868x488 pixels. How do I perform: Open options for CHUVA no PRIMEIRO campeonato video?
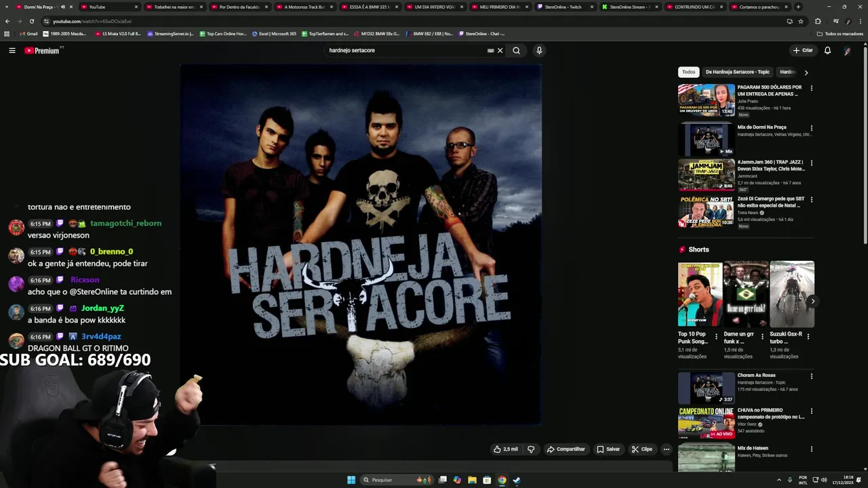pos(811,411)
